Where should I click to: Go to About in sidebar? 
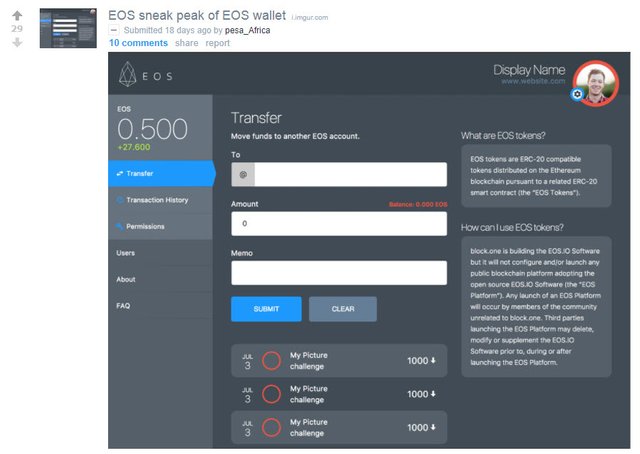tap(160, 280)
